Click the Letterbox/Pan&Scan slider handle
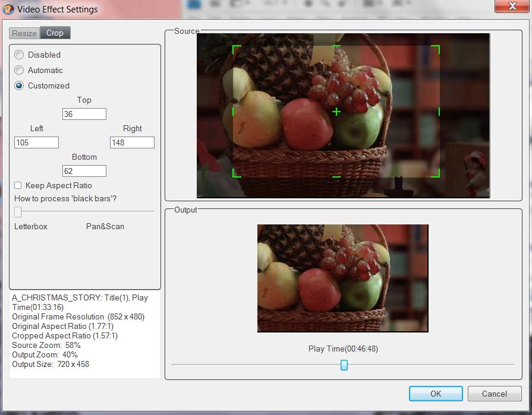The height and width of the screenshot is (415, 532). [x=18, y=212]
